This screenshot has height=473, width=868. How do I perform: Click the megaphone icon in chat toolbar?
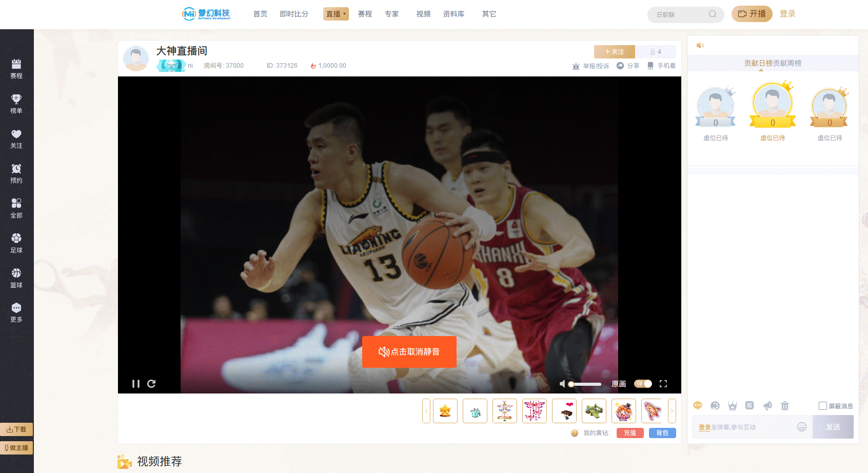[767, 405]
